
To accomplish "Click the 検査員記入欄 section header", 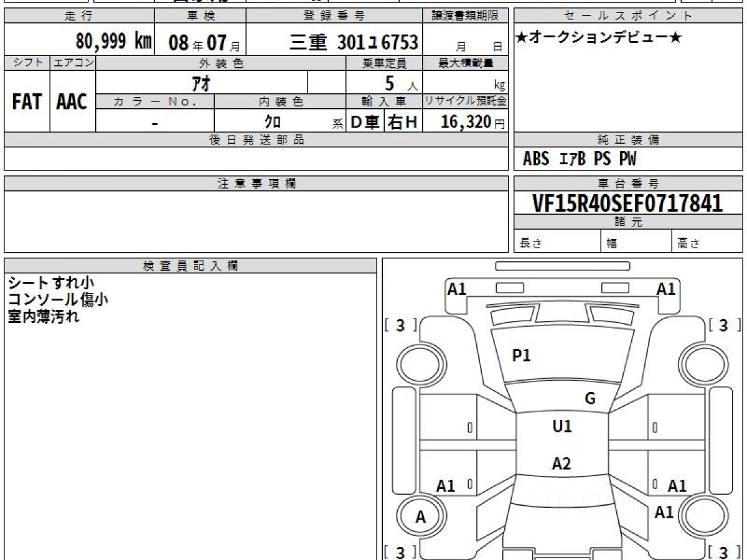I will point(190,265).
